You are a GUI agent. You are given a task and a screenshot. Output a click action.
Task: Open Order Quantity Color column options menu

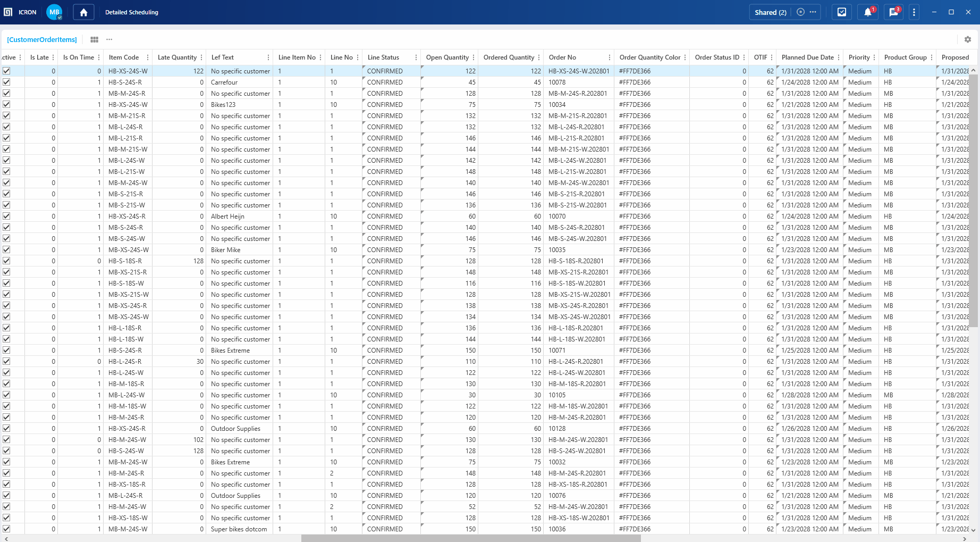click(x=685, y=57)
